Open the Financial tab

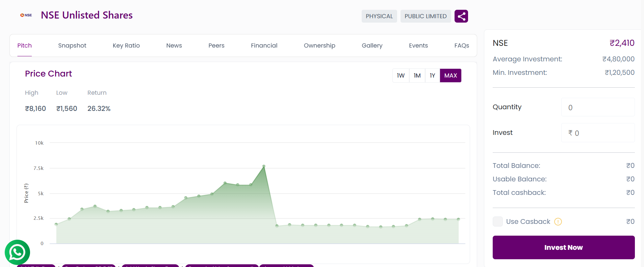coord(264,46)
